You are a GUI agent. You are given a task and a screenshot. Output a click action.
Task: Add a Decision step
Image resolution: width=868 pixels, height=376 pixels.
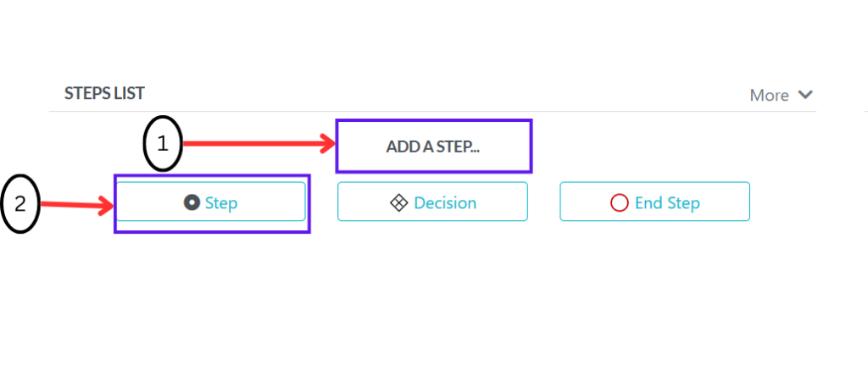(433, 202)
